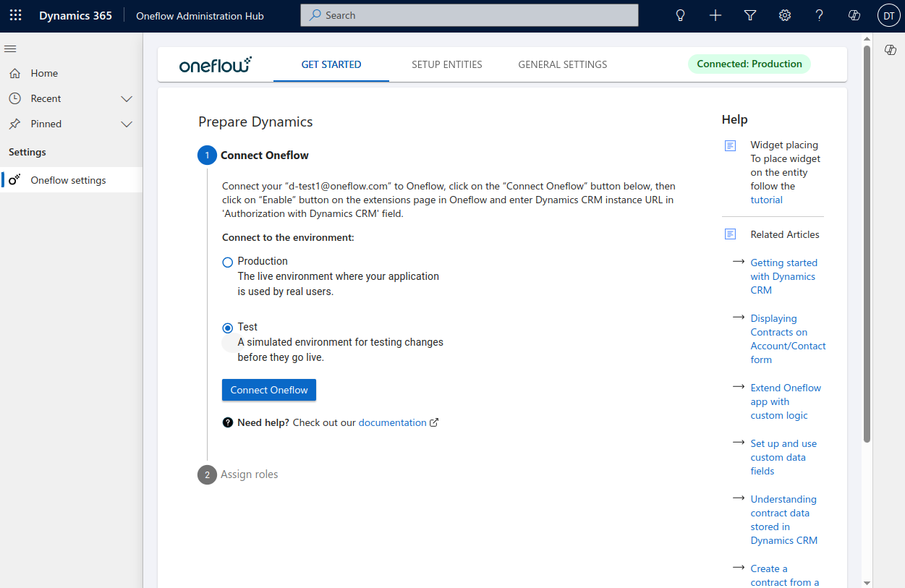
Task: Open the advanced find filter icon
Action: point(750,15)
